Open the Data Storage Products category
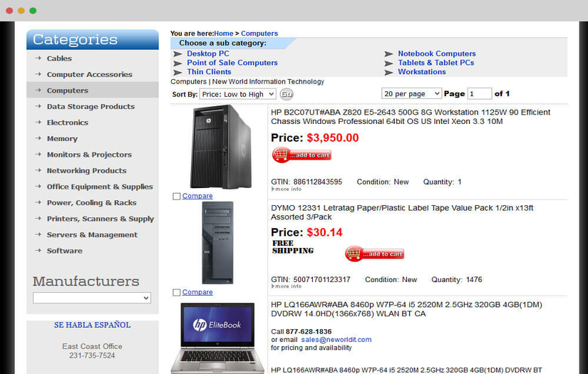 click(x=91, y=106)
